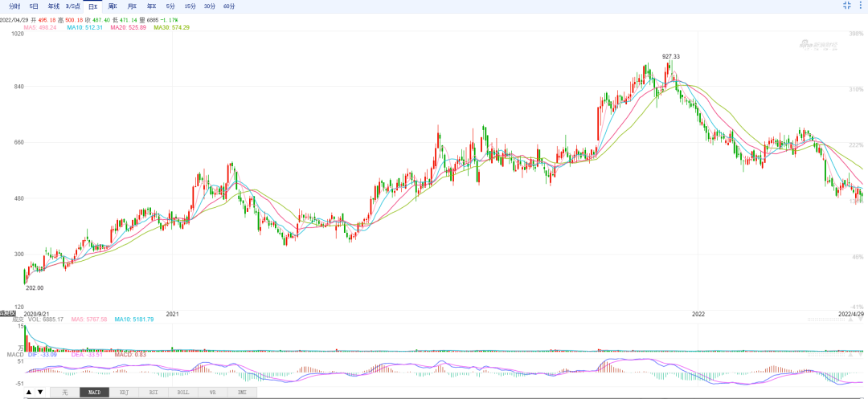Open the 15分 fifteen-minute chart tab
This screenshot has height=399, width=868.
190,6
